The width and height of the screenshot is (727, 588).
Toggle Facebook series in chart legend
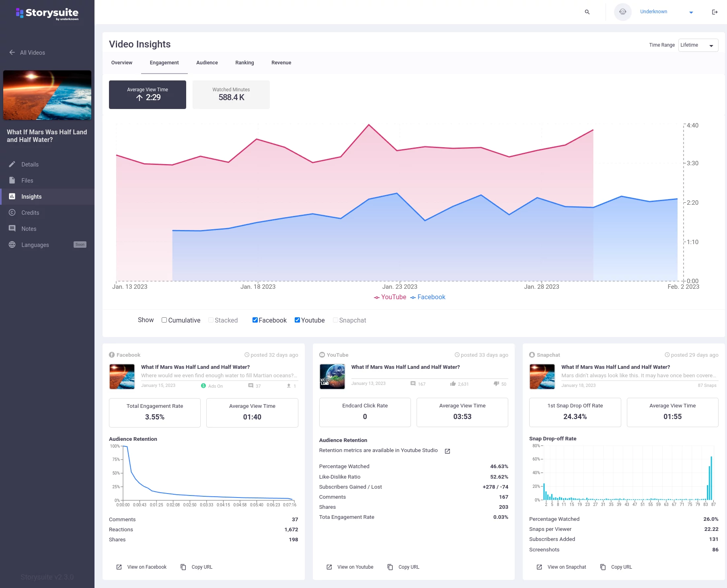(x=428, y=297)
